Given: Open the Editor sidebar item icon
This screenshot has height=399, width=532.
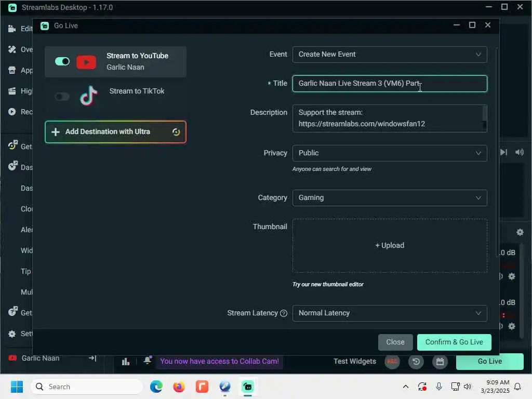Looking at the screenshot, I should tap(12, 29).
